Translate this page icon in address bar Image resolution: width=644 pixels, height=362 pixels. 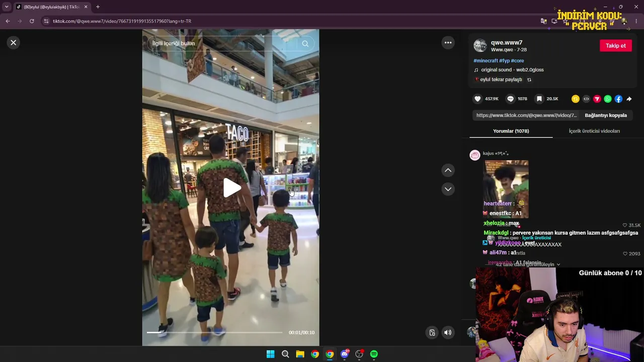pyautogui.click(x=543, y=21)
